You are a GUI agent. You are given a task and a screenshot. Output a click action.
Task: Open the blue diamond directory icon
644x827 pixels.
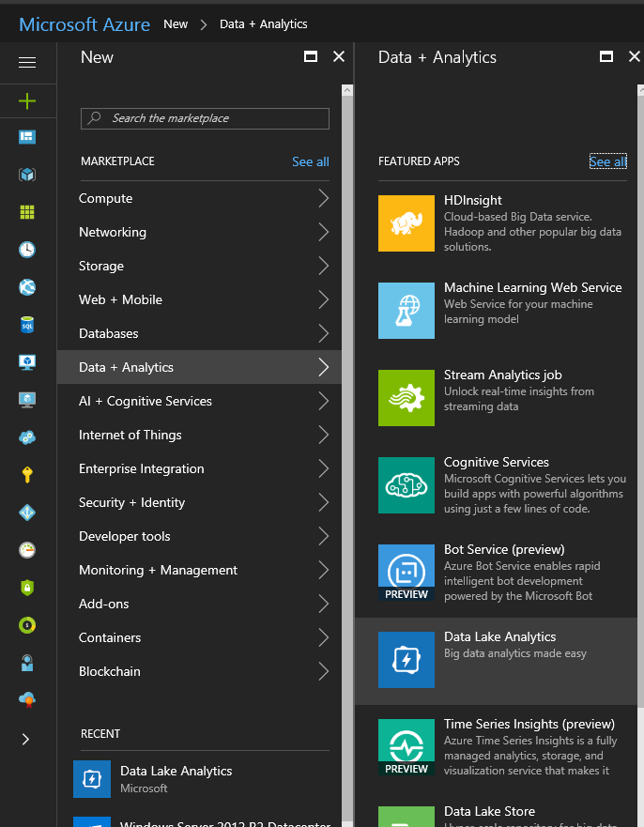[27, 513]
